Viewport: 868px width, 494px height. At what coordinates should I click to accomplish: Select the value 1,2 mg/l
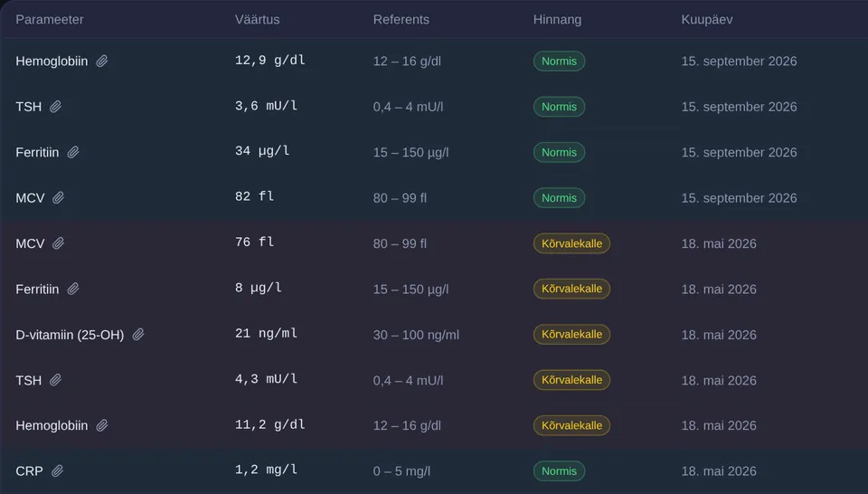tap(266, 470)
